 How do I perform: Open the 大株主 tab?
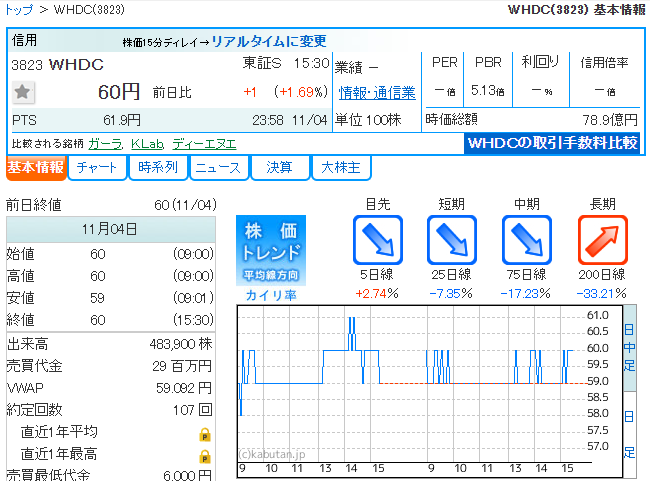[341, 168]
